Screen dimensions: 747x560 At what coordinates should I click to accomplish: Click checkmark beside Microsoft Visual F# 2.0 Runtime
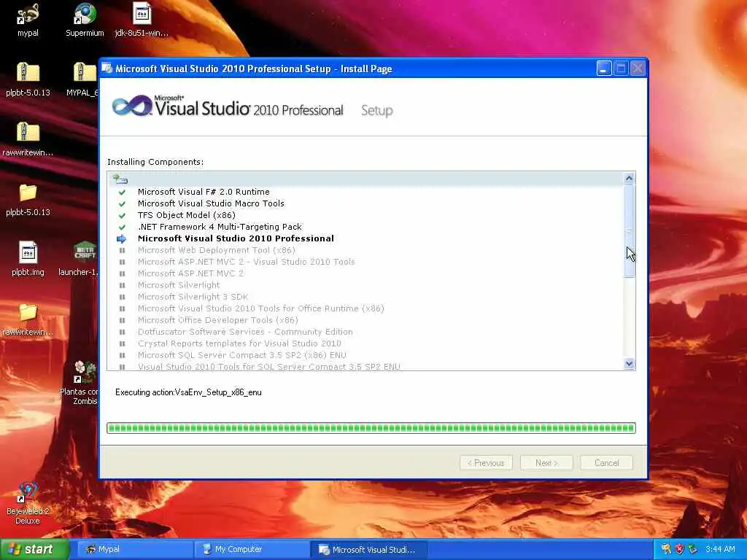tap(122, 192)
